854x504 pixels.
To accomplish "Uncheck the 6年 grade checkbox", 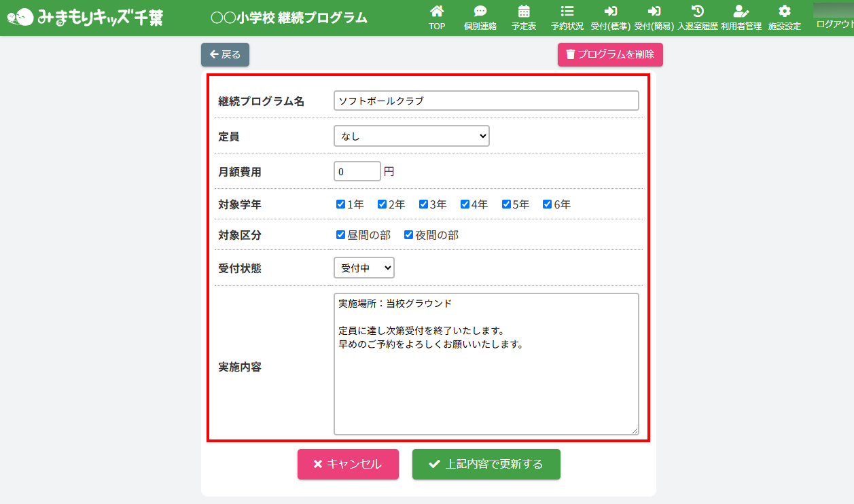I will 548,204.
